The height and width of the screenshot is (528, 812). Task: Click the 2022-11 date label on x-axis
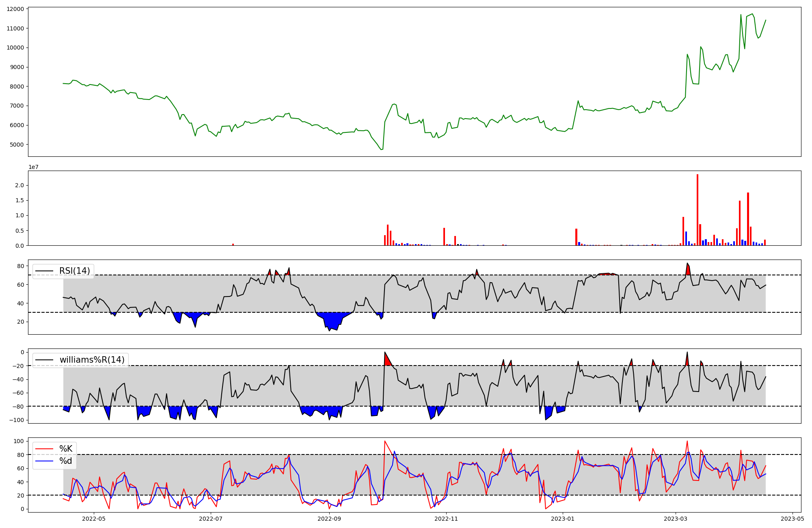click(446, 519)
